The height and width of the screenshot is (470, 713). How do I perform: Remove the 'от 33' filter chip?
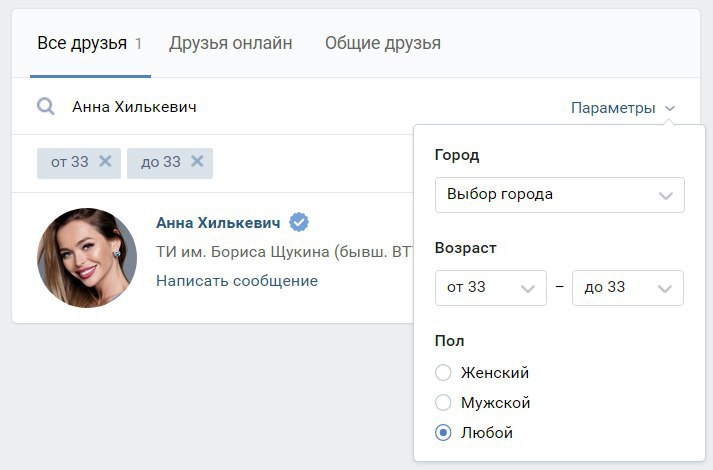[x=105, y=161]
